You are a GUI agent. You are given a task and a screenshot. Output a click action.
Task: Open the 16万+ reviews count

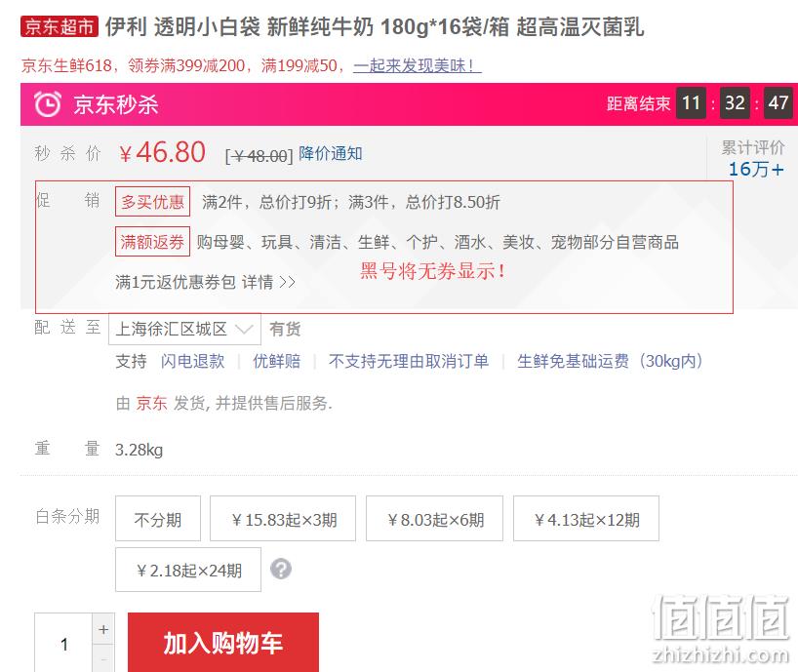click(756, 169)
